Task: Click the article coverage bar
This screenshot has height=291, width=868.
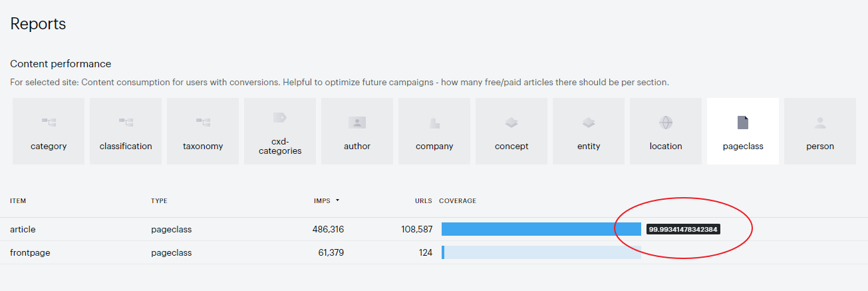Action: pos(541,229)
